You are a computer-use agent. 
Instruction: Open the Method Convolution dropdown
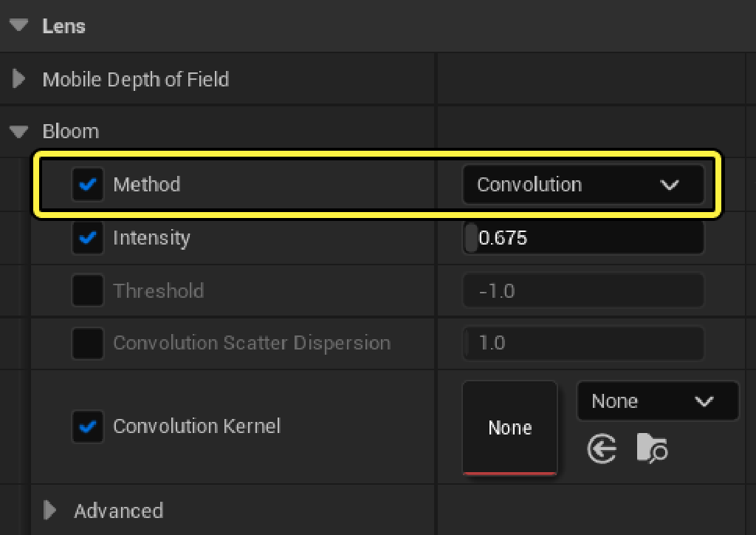(x=583, y=185)
